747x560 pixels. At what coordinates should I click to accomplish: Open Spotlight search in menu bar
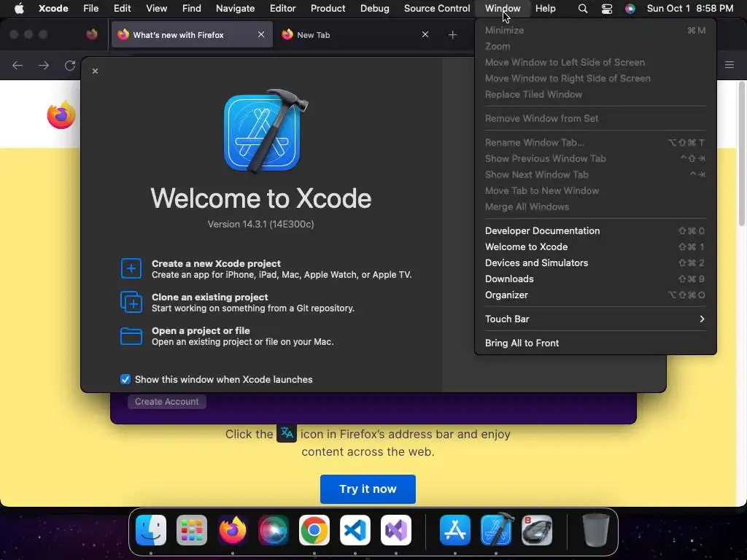tap(583, 9)
